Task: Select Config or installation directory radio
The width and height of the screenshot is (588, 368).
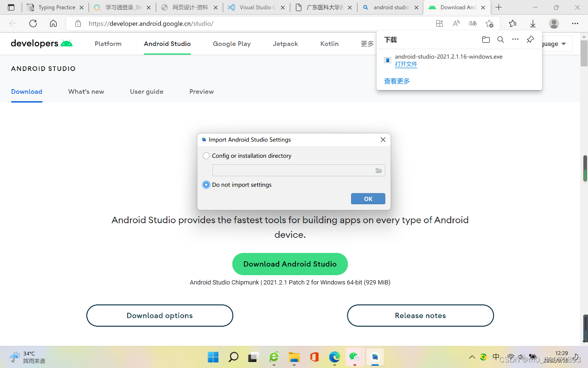Action: coord(206,156)
